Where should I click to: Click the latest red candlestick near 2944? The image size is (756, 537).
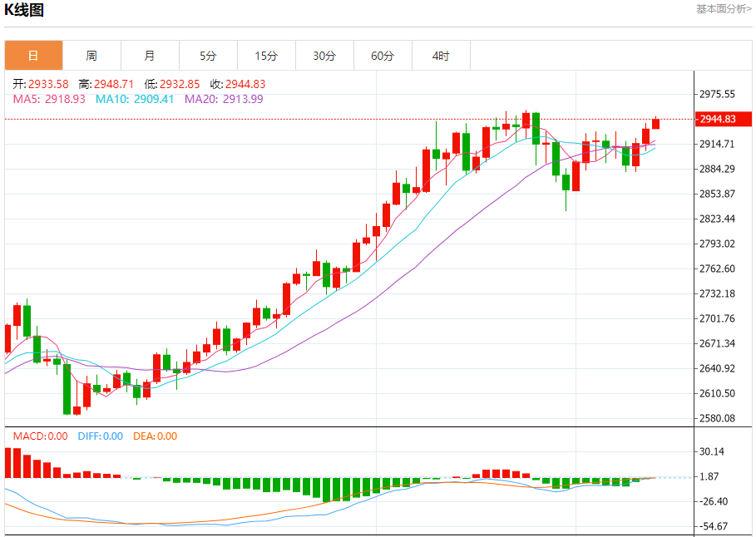point(655,123)
